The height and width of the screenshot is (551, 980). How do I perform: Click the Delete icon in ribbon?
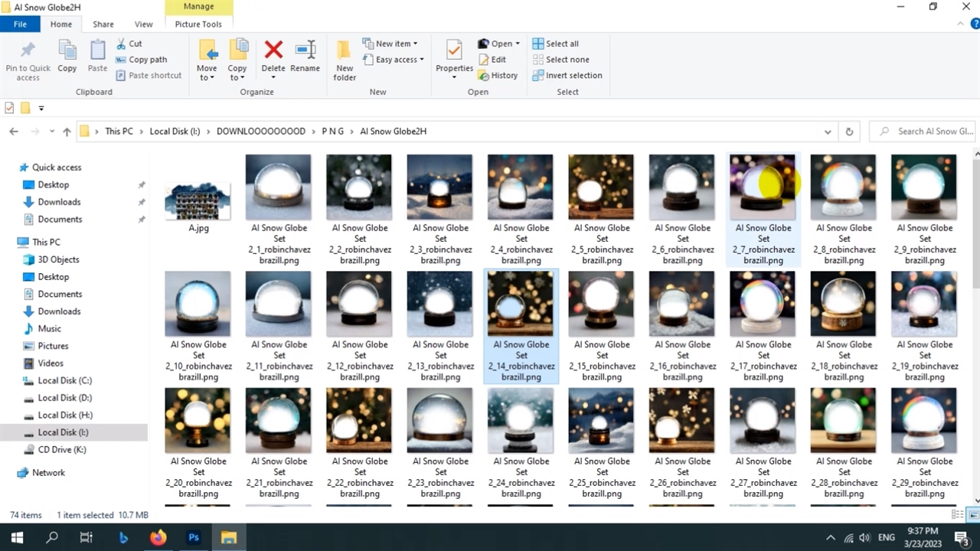273,58
